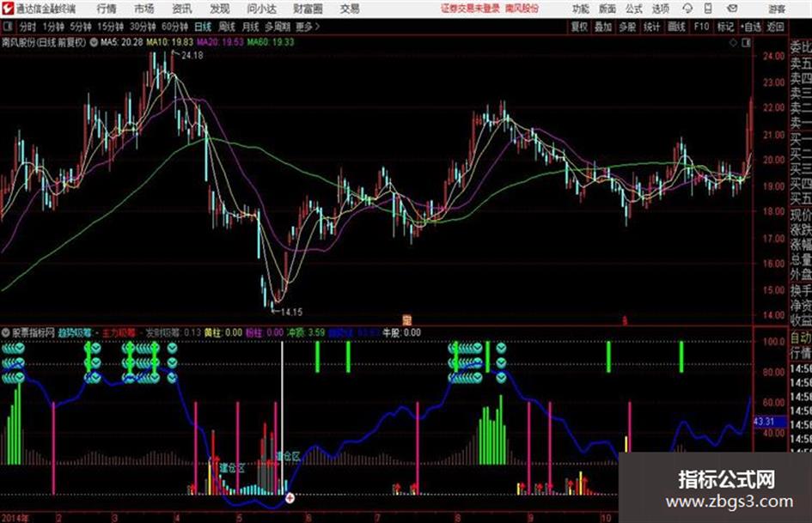The image size is (812, 523).
Task: Open the 版面 menu
Action: pyautogui.click(x=607, y=9)
